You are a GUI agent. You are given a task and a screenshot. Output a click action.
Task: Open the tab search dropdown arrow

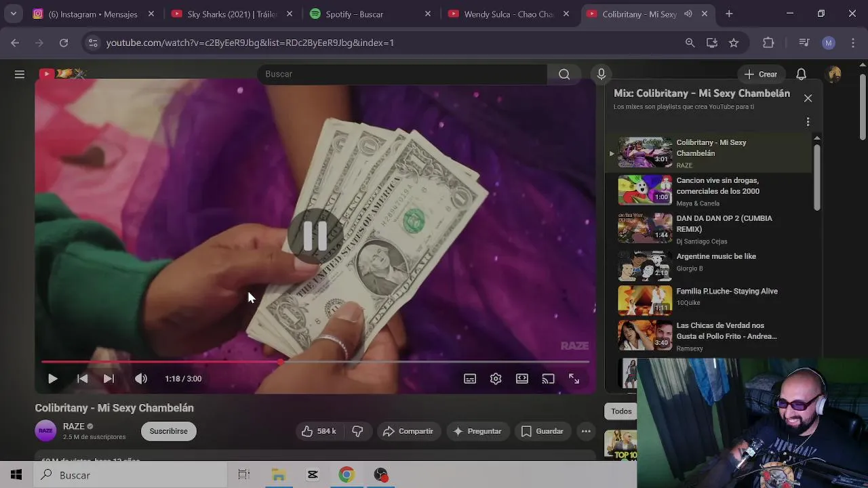pyautogui.click(x=13, y=14)
